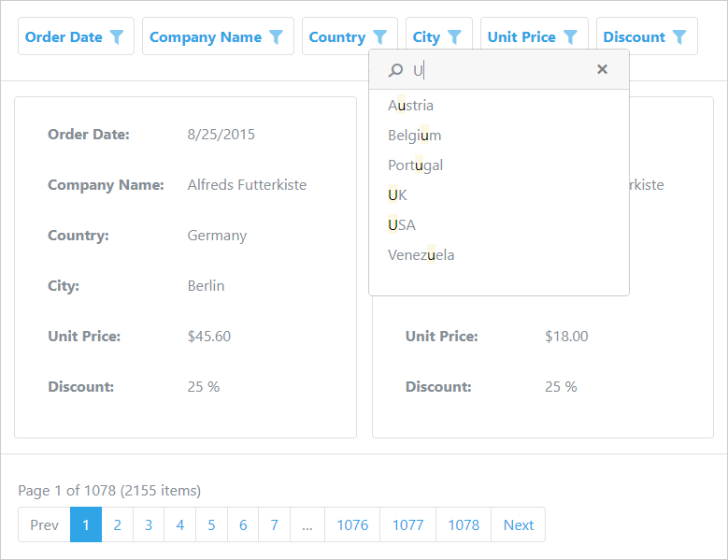Viewport: 728px width, 560px height.
Task: Select Venezuela from the country list
Action: 421,255
